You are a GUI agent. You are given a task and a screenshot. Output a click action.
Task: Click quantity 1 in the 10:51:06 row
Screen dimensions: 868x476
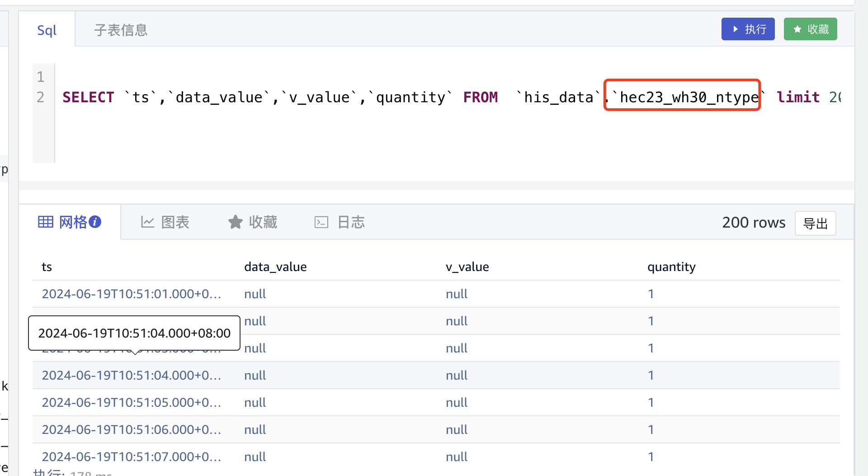pyautogui.click(x=651, y=430)
